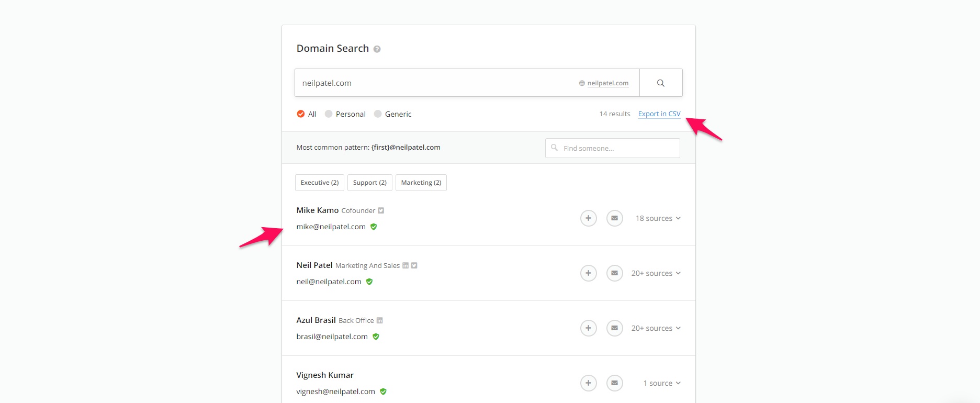The height and width of the screenshot is (403, 980).
Task: Open Neil Patel's LinkedIn profile icon
Action: click(405, 266)
